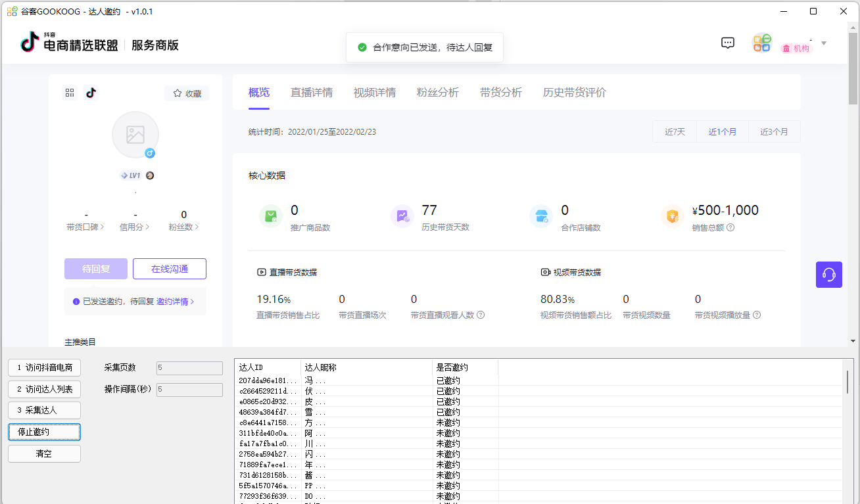The width and height of the screenshot is (860, 504).
Task: Open the 历史带货评价 tab
Action: [575, 93]
